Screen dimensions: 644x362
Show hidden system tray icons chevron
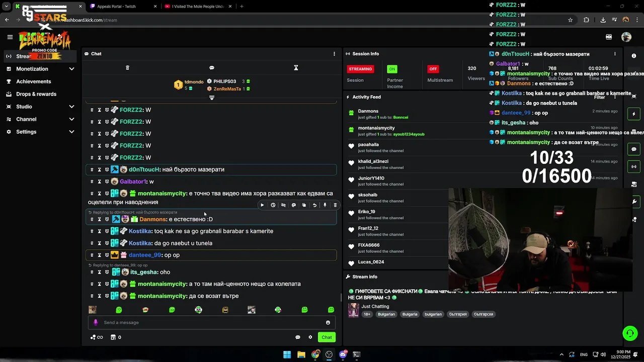[561, 354]
